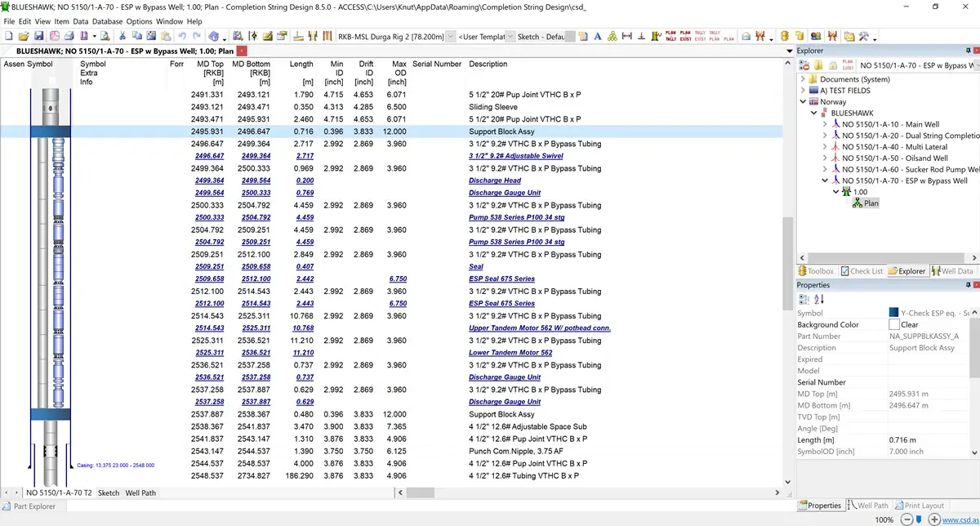Toggle the Background Color Clear checkbox

[894, 325]
